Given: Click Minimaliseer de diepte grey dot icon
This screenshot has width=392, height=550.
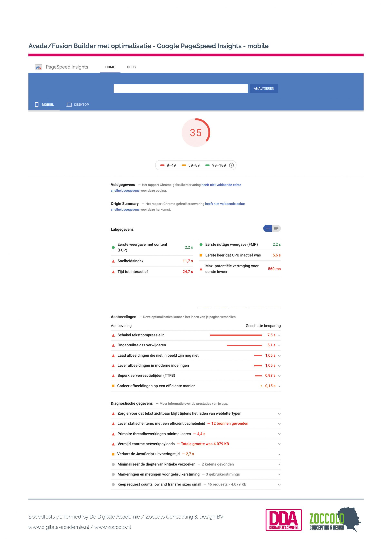Looking at the screenshot, I should pos(113,464).
